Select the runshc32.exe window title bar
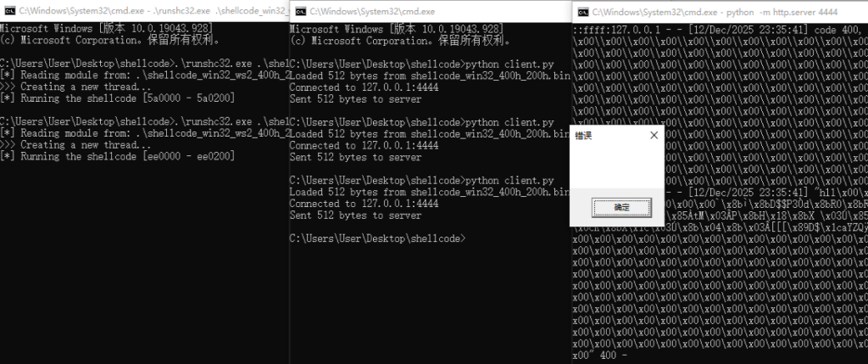This screenshot has width=868, height=364. (x=153, y=12)
